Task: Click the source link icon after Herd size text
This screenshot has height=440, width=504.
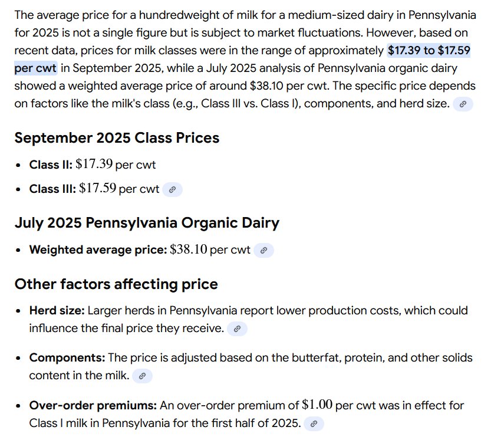Action: (x=237, y=329)
